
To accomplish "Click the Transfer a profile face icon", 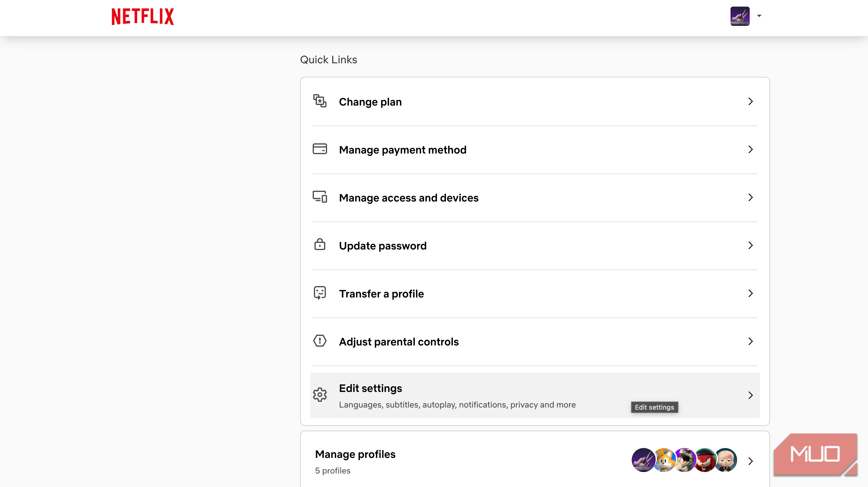I will pos(319,293).
